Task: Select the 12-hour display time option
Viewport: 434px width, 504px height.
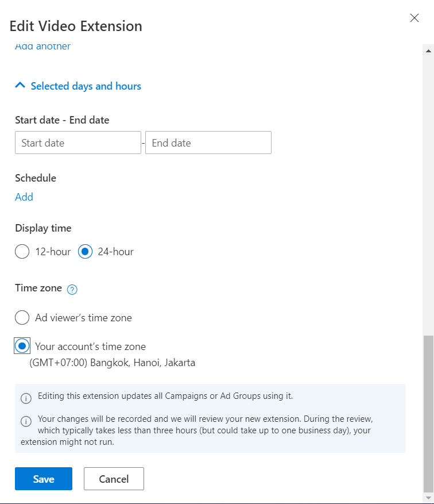Action: tap(22, 252)
